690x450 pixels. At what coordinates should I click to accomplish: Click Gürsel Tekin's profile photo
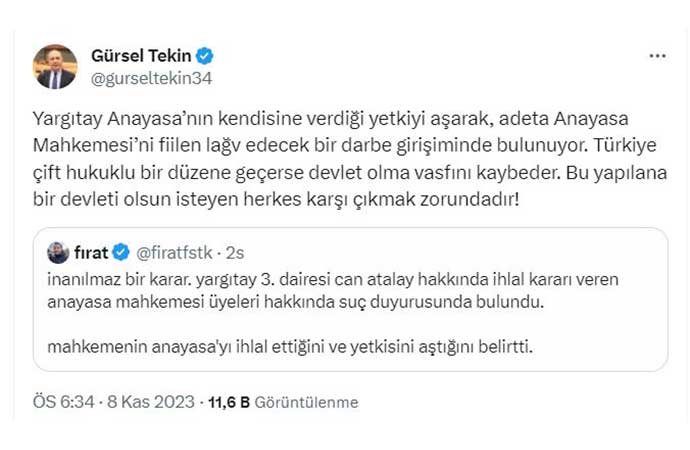tap(55, 66)
